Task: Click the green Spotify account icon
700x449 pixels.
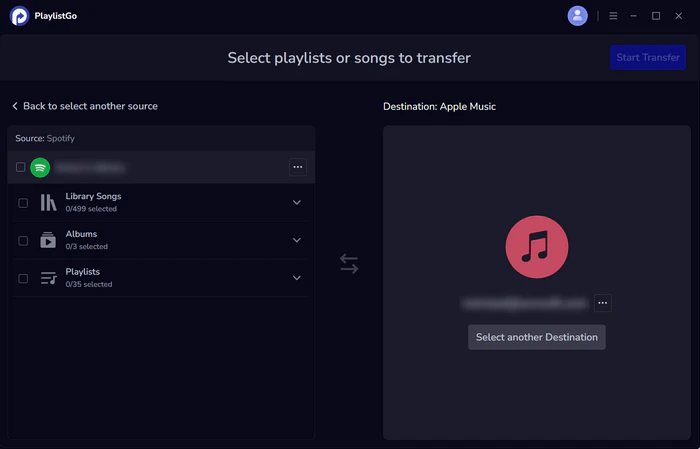Action: click(x=40, y=167)
